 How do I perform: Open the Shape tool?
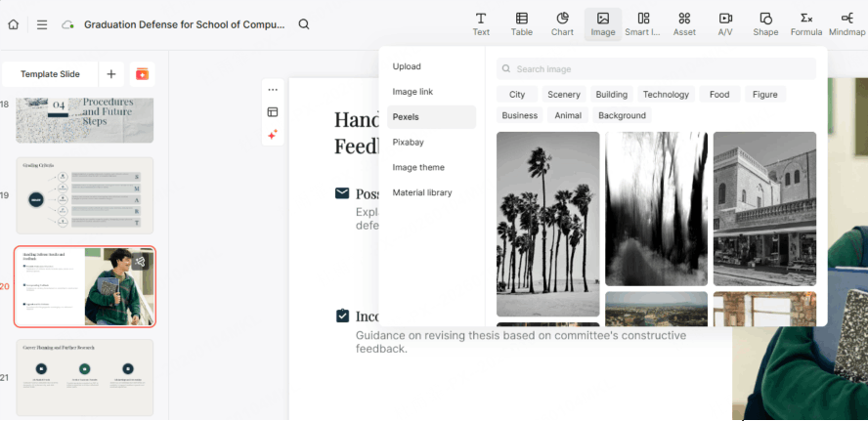coord(765,24)
